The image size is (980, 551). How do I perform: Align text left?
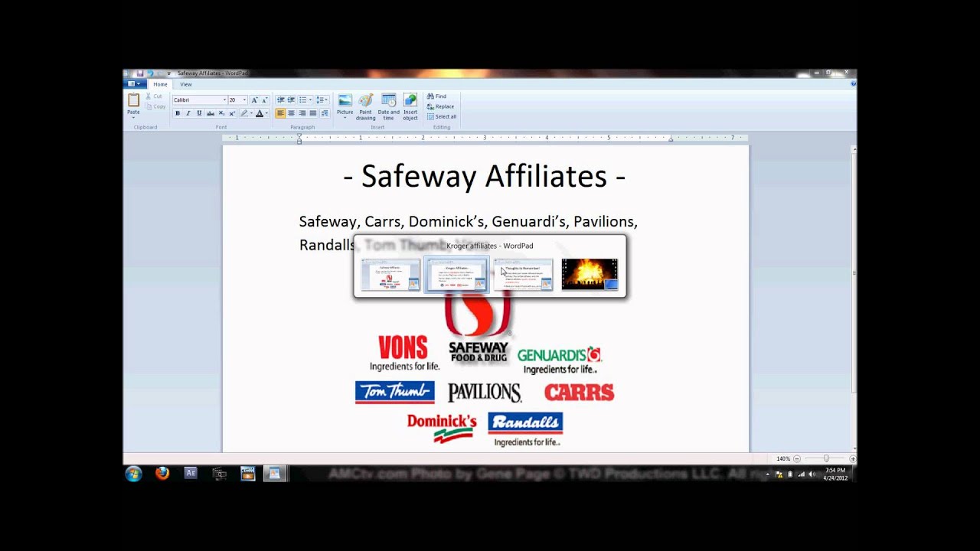click(x=280, y=113)
